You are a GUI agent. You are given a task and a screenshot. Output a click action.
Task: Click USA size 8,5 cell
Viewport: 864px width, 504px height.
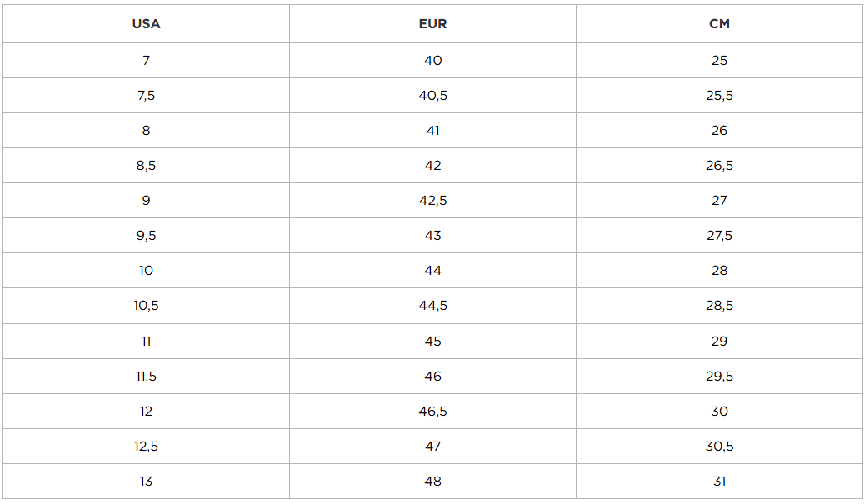(x=146, y=166)
